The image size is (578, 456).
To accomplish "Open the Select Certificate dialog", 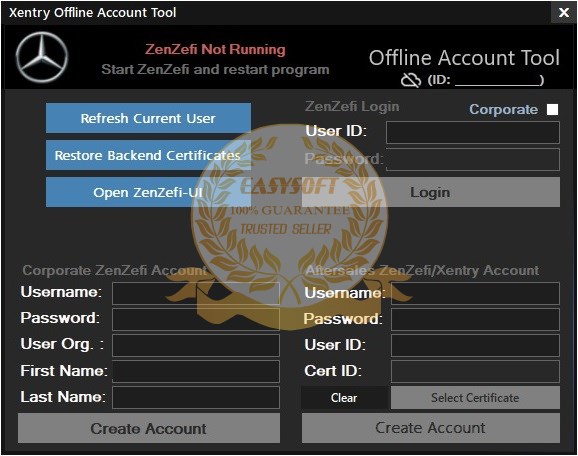I will (x=475, y=397).
